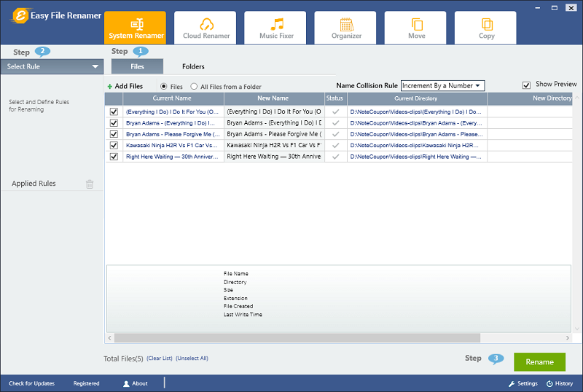583x392 pixels.
Task: Click the Registered status link
Action: click(x=86, y=383)
